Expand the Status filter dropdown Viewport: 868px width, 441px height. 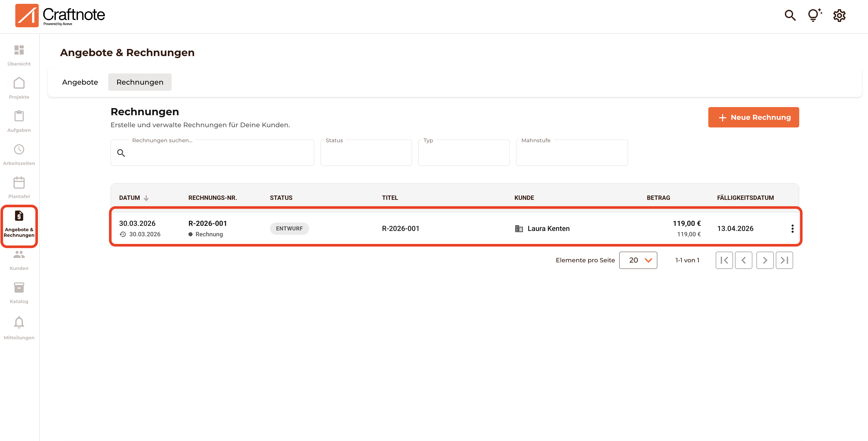tap(366, 153)
